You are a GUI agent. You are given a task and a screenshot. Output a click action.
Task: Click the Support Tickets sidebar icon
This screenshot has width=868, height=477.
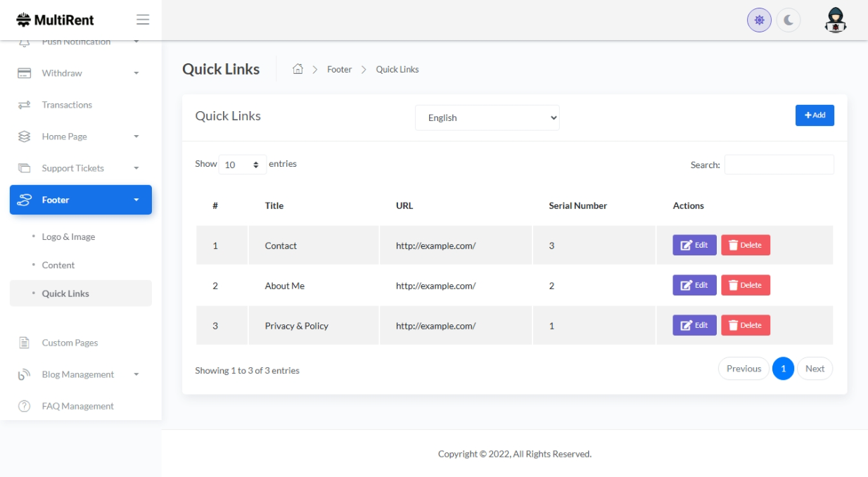[24, 168]
